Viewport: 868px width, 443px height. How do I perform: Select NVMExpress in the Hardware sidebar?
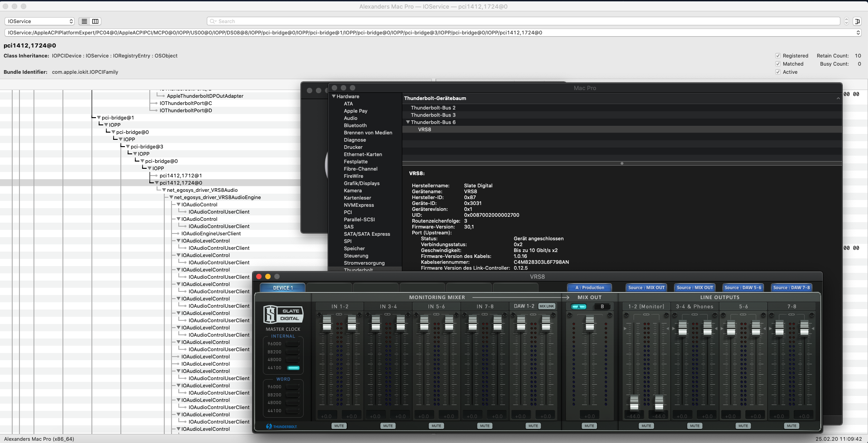tap(359, 205)
